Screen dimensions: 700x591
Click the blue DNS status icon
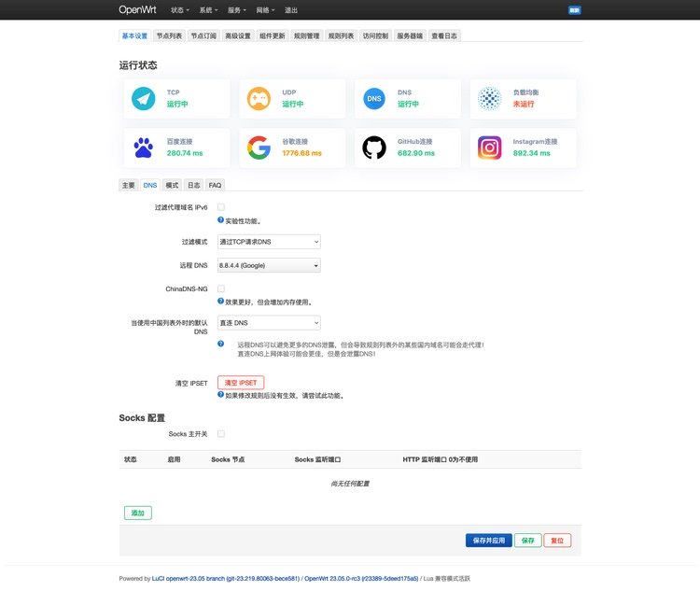[x=374, y=99]
